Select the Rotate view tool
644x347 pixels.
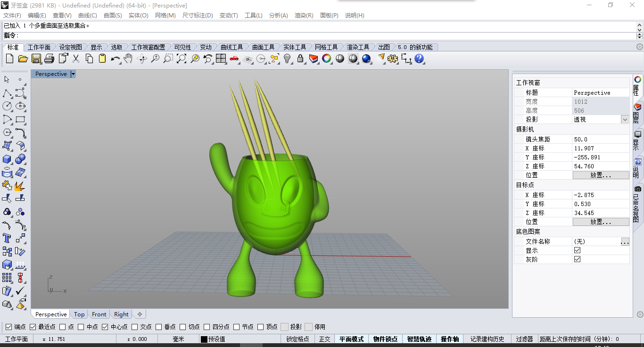click(141, 58)
